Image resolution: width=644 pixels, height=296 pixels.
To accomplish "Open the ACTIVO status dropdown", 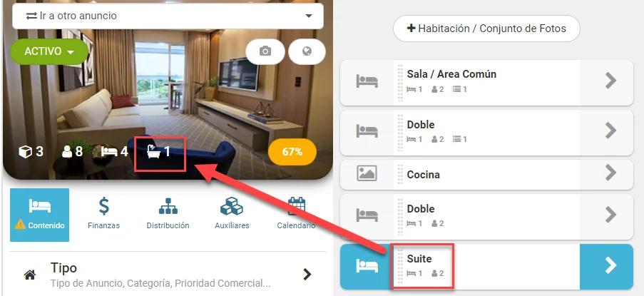I will (x=49, y=52).
